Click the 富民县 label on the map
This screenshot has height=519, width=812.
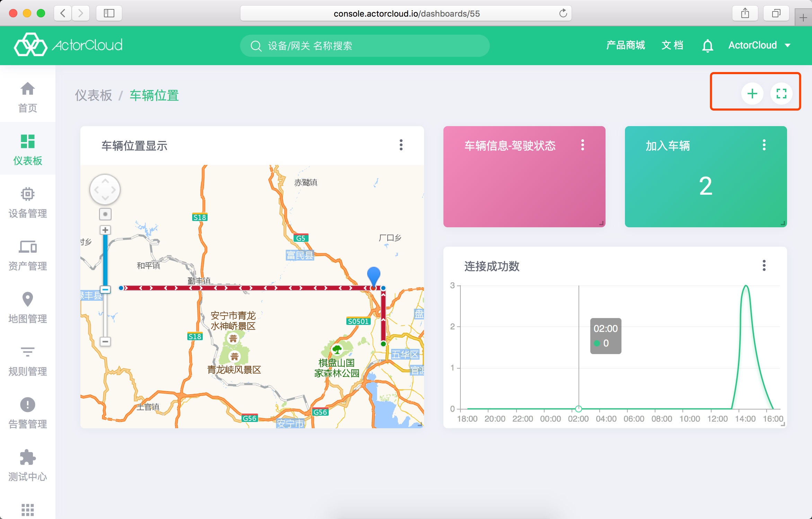(x=300, y=255)
